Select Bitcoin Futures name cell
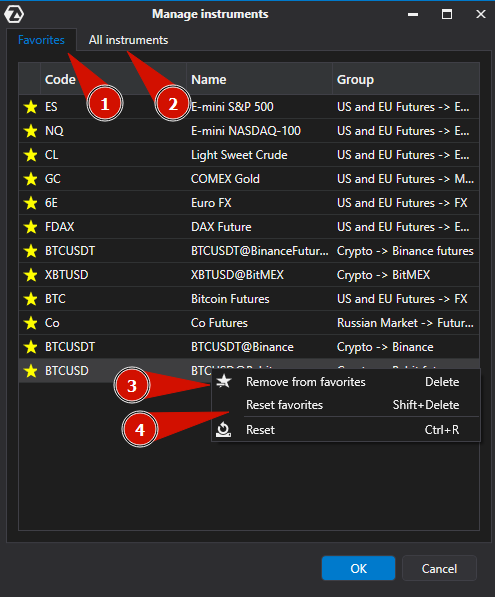Viewport: 495px width, 597px height. click(x=259, y=299)
